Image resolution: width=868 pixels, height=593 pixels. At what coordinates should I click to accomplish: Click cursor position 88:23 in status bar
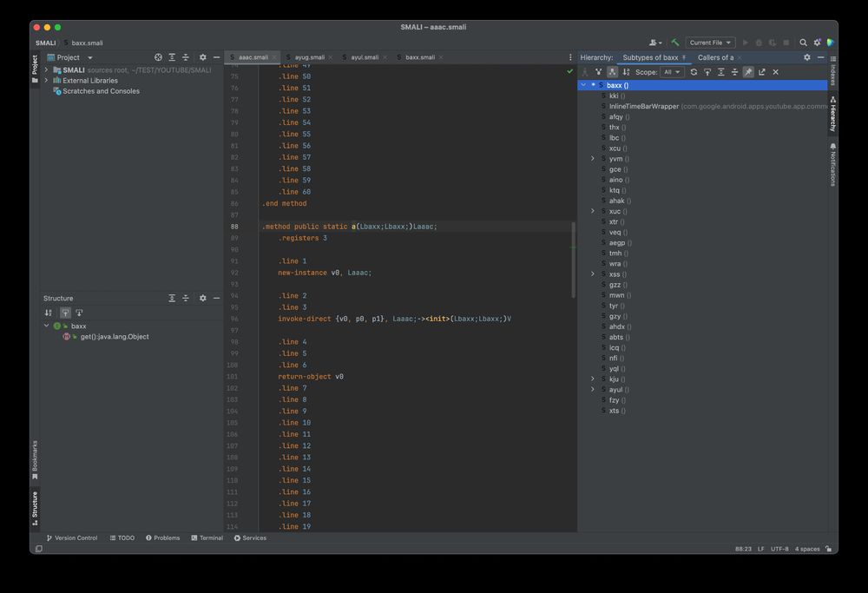tap(743, 550)
